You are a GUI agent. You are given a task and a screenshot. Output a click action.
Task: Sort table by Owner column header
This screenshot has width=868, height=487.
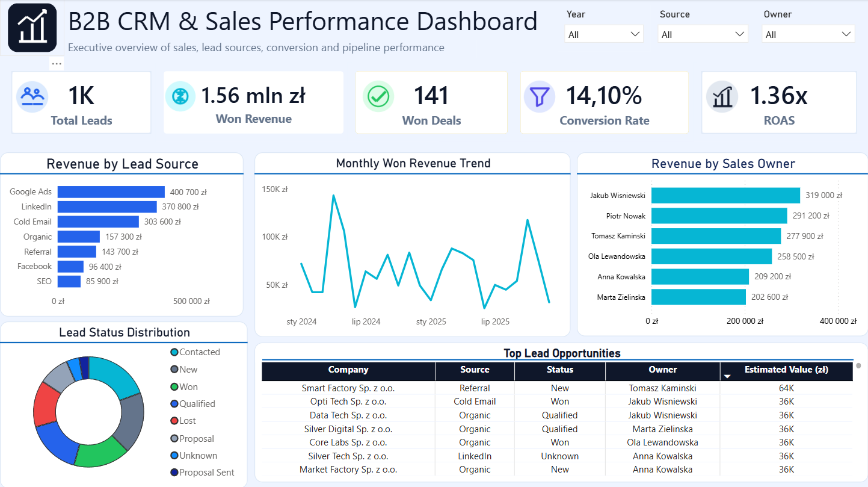coord(663,370)
